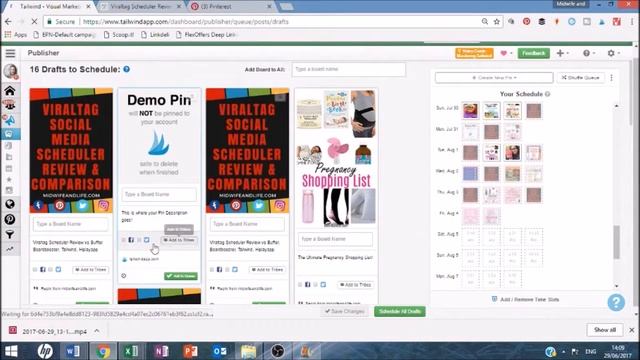This screenshot has height=360, width=640.
Task: Click board name field on Pregnancy Shopping List draft
Action: [x=335, y=239]
